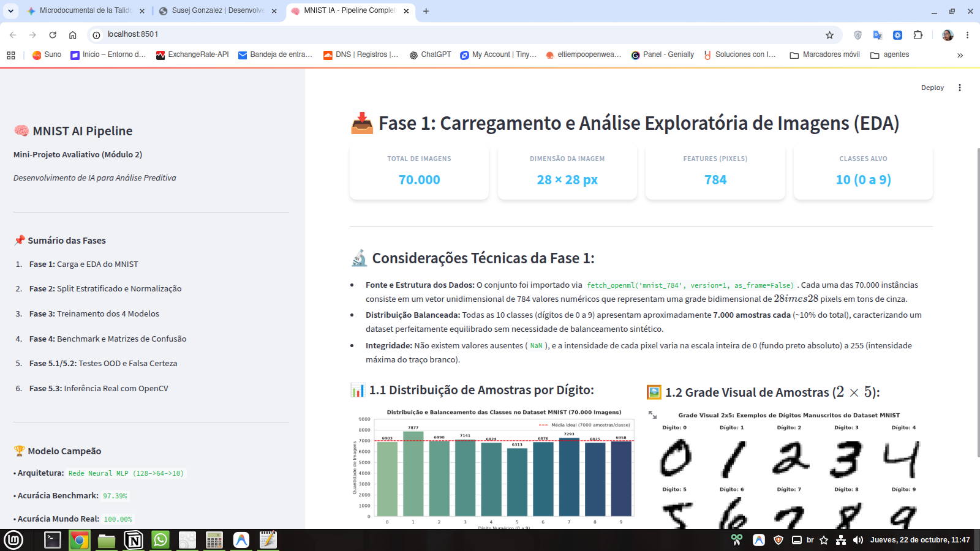Viewport: 980px width, 551px height.
Task: Open WhatsApp from the taskbar
Action: tap(160, 540)
